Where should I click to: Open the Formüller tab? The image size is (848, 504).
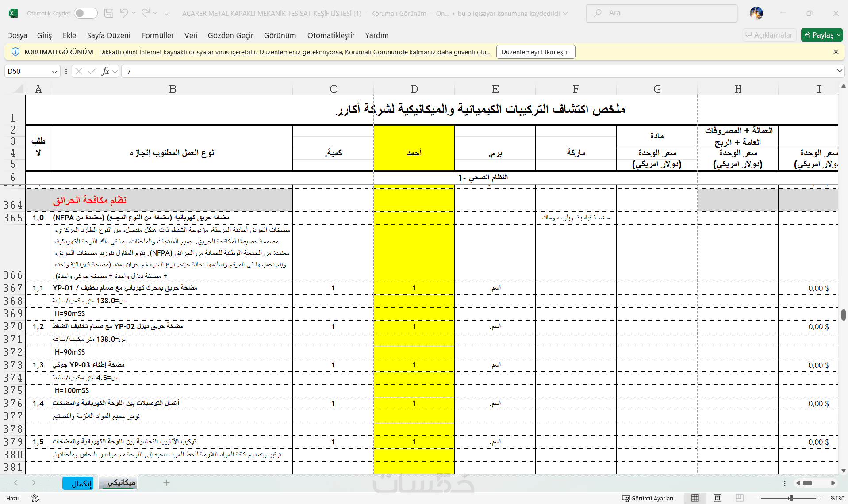[158, 35]
